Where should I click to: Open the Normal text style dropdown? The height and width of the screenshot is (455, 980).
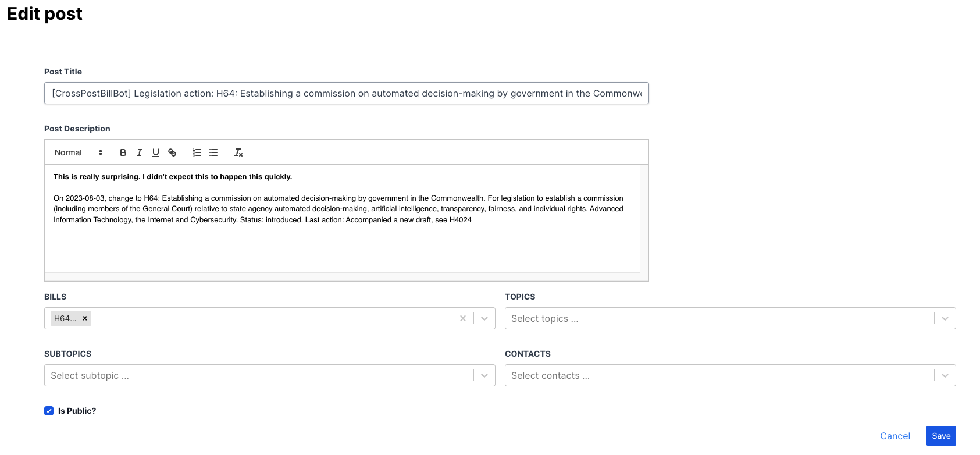point(79,152)
